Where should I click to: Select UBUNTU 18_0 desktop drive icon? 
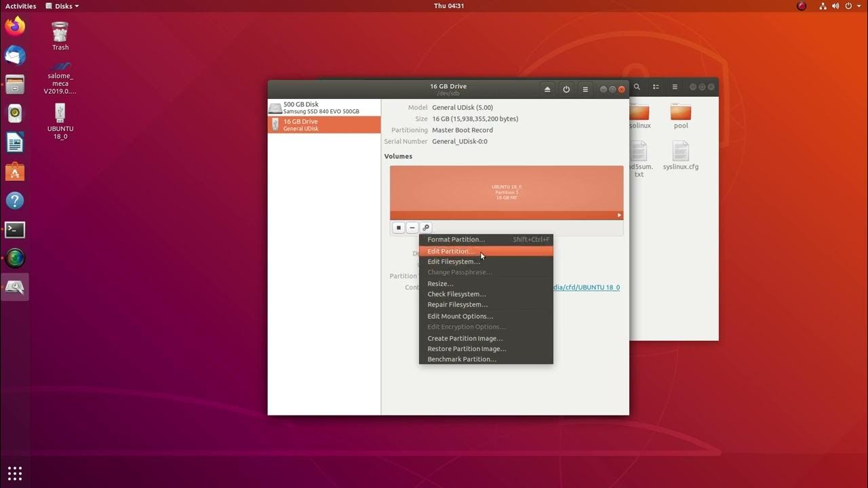(60, 121)
